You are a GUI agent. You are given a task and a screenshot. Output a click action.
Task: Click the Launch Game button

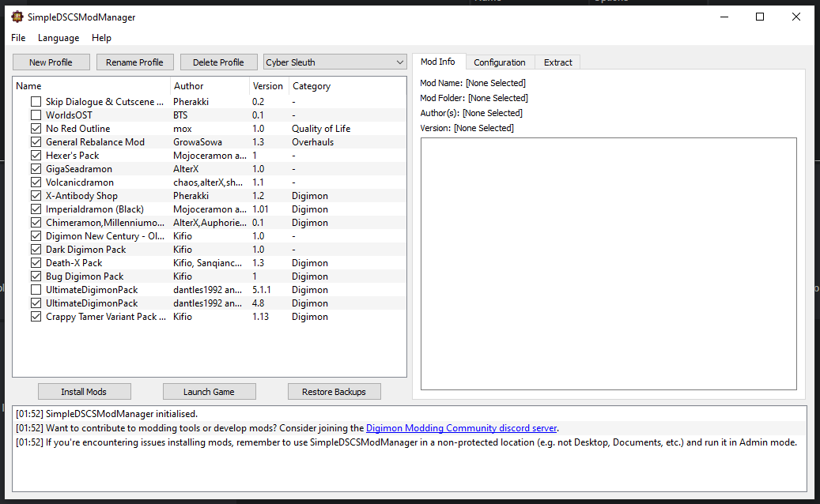(x=209, y=392)
